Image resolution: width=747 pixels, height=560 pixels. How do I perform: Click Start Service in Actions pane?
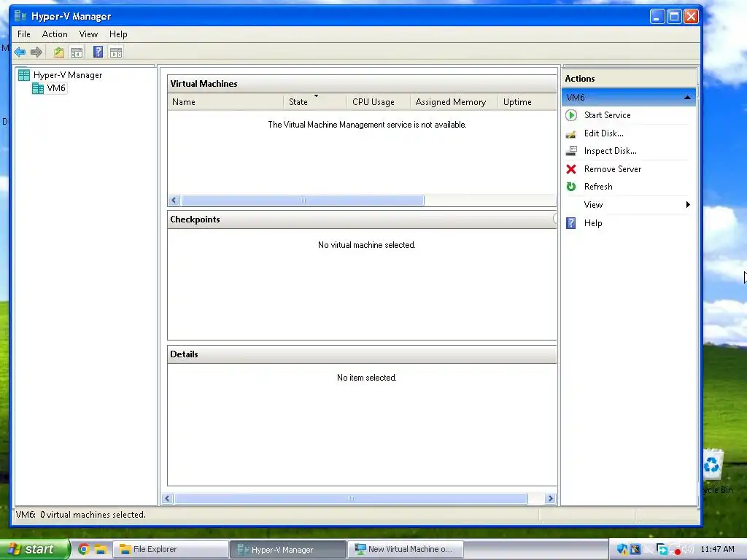click(608, 115)
